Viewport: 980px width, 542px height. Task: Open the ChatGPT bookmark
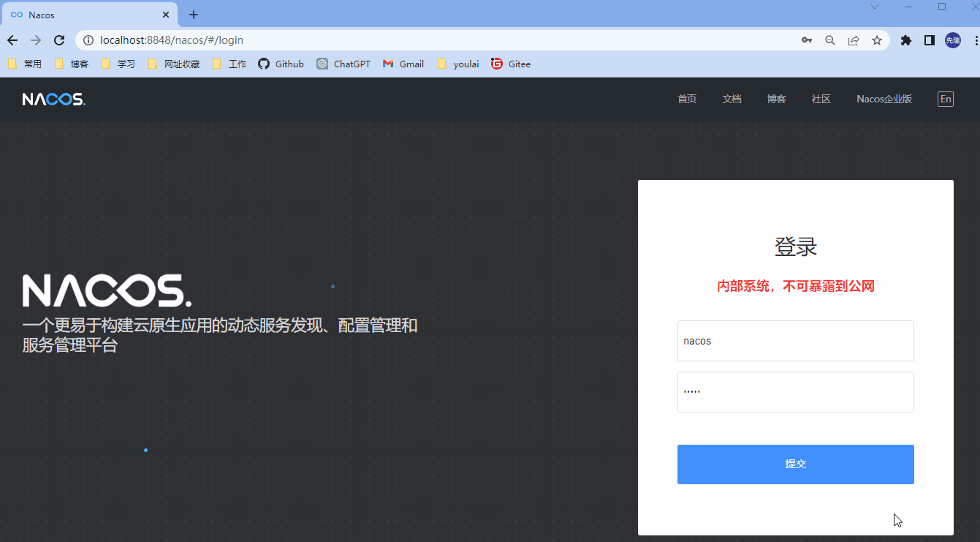(343, 64)
